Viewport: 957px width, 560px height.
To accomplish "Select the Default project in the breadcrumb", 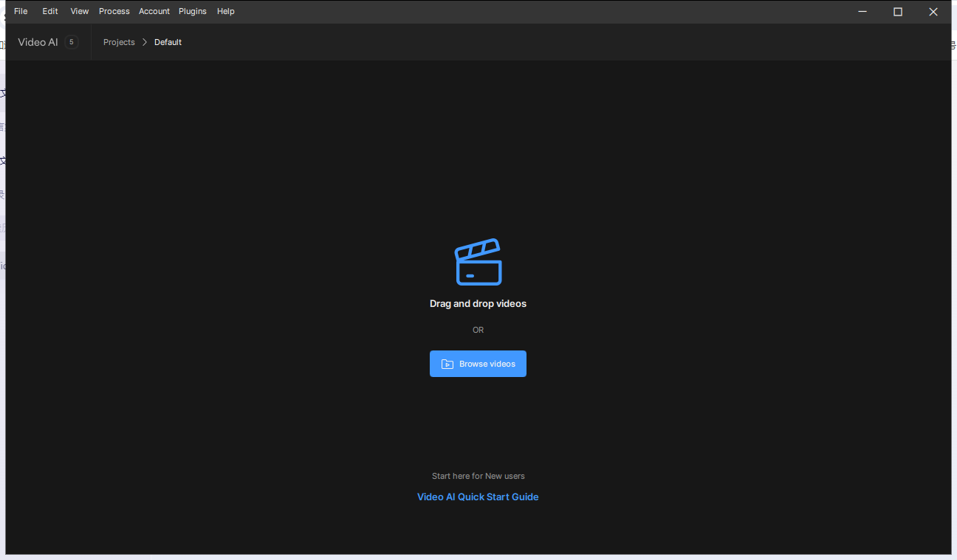I will 168,42.
